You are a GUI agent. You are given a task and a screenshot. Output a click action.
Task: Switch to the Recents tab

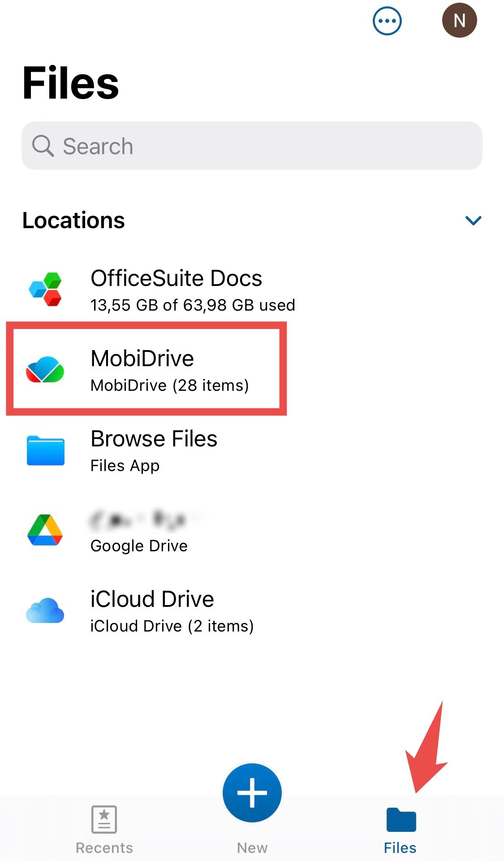[104, 830]
